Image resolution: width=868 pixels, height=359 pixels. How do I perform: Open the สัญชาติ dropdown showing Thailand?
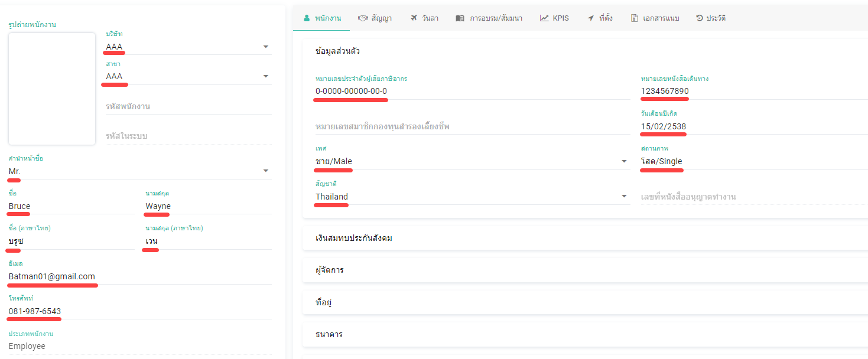[472, 197]
